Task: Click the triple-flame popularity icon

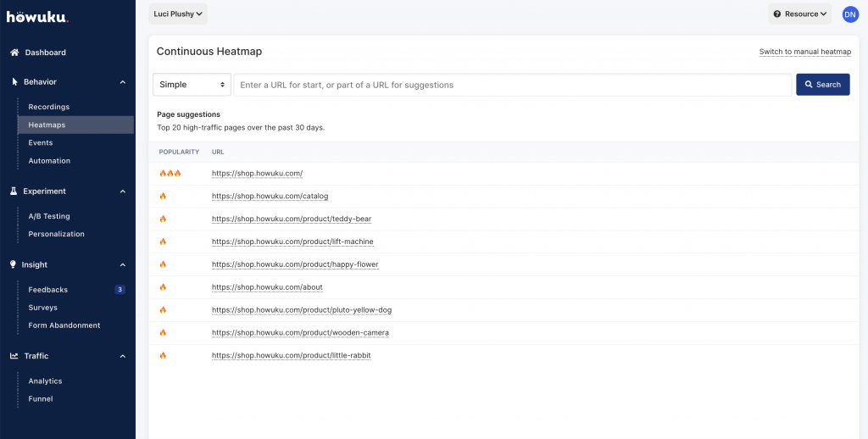Action: coord(170,173)
